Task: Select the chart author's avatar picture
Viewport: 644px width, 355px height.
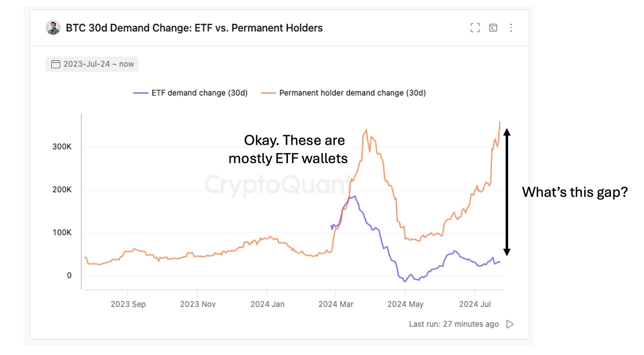Action: click(53, 28)
